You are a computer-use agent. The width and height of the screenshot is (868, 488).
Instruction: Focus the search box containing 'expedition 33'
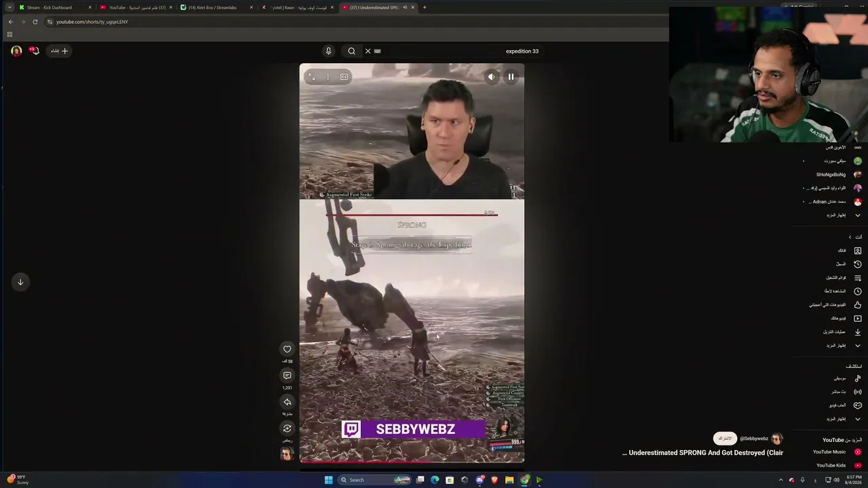[x=454, y=51]
